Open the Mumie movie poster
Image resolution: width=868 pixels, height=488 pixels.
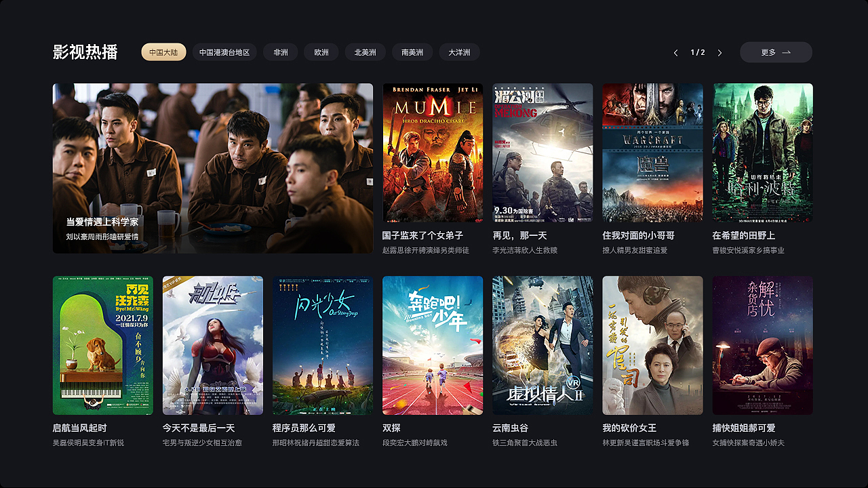click(433, 152)
